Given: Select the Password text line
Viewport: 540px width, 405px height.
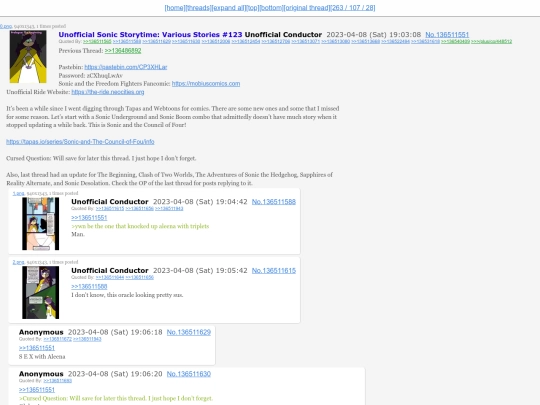Looking at the screenshot, I should click(91, 75).
